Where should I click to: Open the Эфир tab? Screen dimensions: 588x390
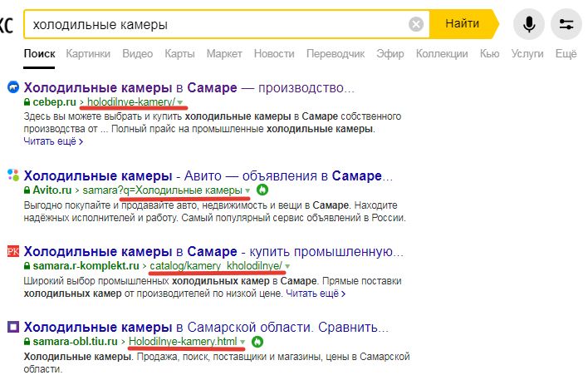tap(390, 54)
